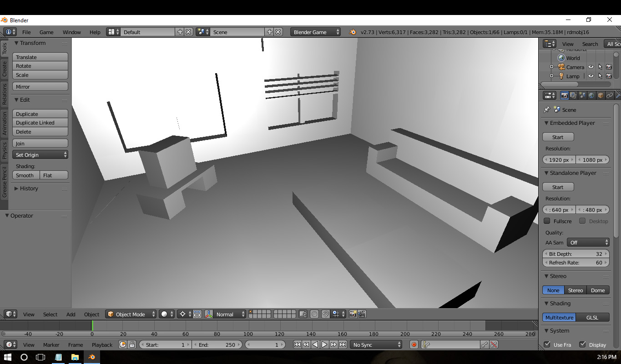Open the Outliner editor type selector
Screen dimensions: 621x364
550,44
